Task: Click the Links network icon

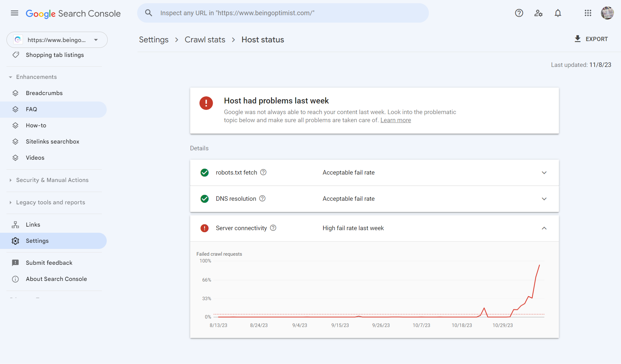Action: [16, 225]
